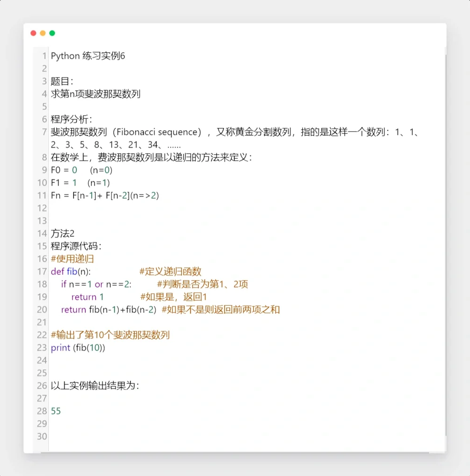The height and width of the screenshot is (476, 470).
Task: Click the line '求第n项斐波那契数列'
Action: coord(95,94)
